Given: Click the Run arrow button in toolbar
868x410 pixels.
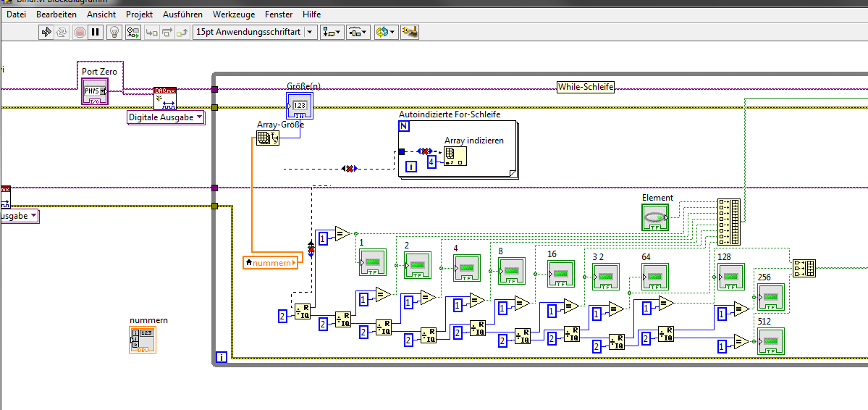Looking at the screenshot, I should pos(46,32).
